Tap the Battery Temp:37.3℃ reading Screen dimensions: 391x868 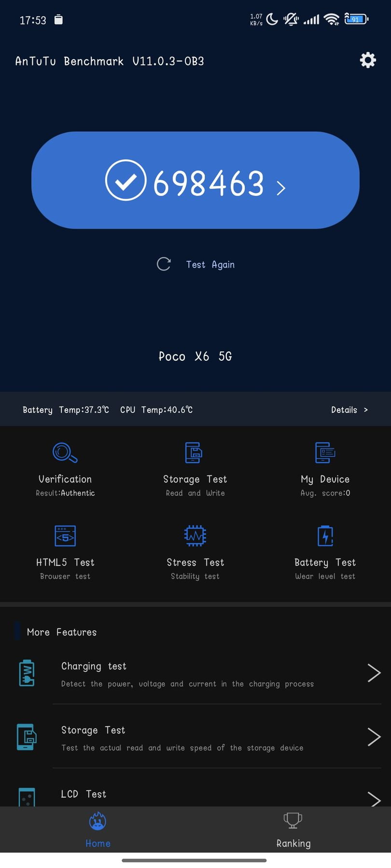coord(66,410)
